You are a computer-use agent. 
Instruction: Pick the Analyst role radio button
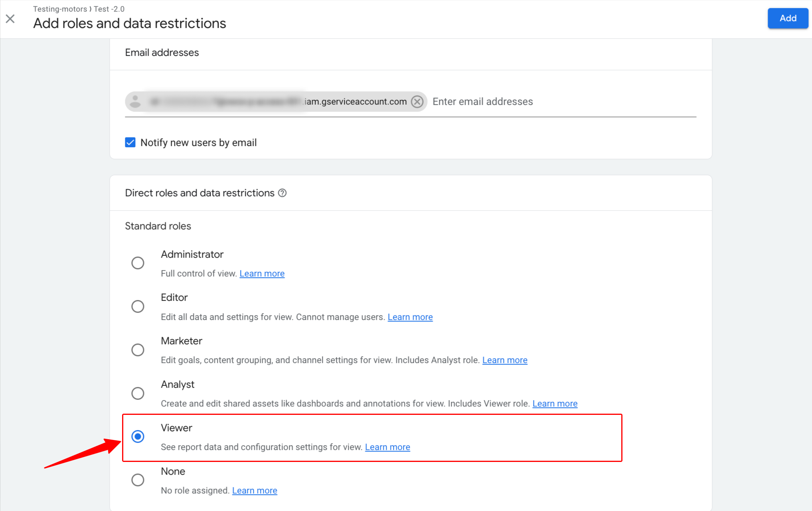coord(138,393)
